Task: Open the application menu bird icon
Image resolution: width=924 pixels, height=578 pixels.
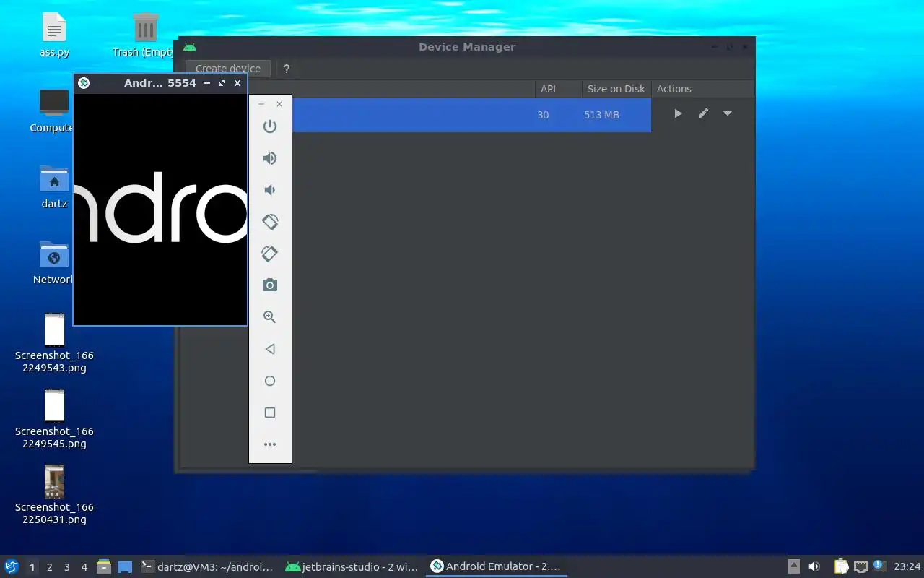Action: pos(11,566)
